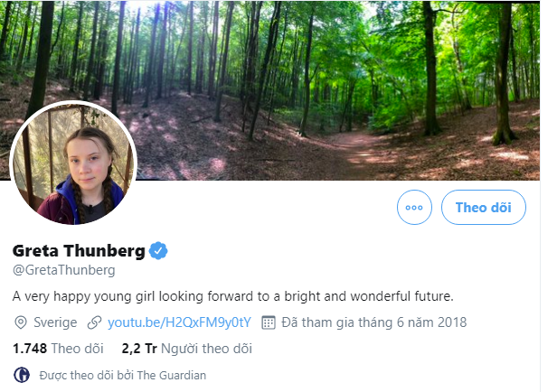Click the link chain icon
The image size is (557, 392).
coord(94,322)
